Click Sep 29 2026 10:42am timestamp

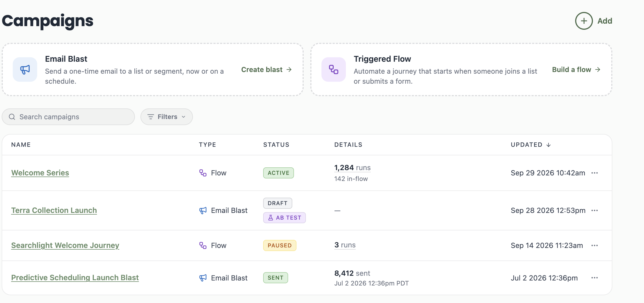point(548,173)
